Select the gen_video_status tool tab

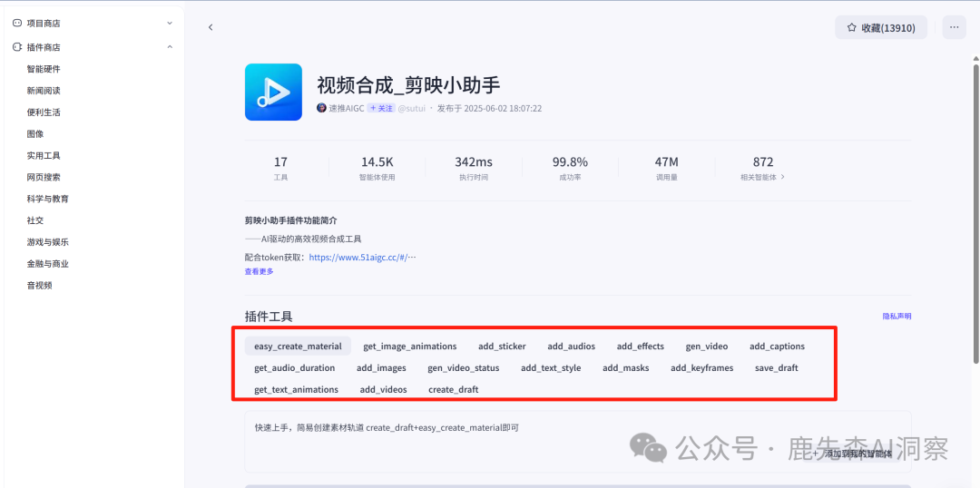click(x=464, y=368)
